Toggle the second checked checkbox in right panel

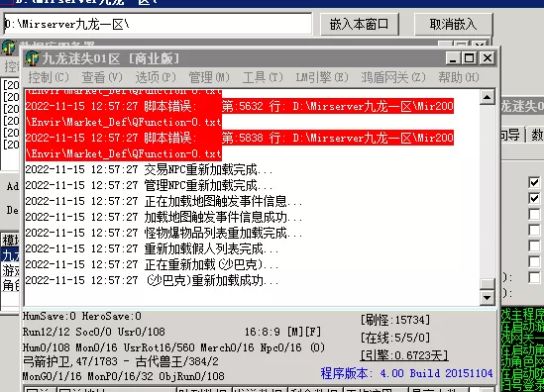(534, 198)
